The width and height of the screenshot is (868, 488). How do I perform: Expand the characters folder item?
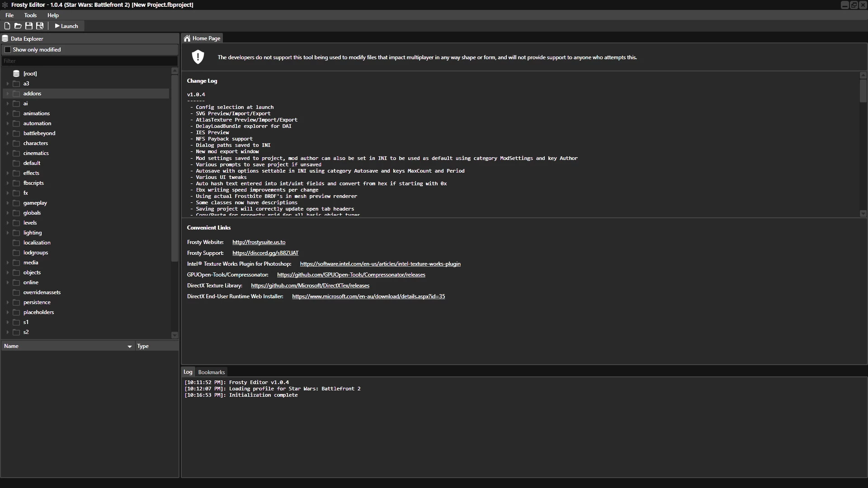[7, 143]
